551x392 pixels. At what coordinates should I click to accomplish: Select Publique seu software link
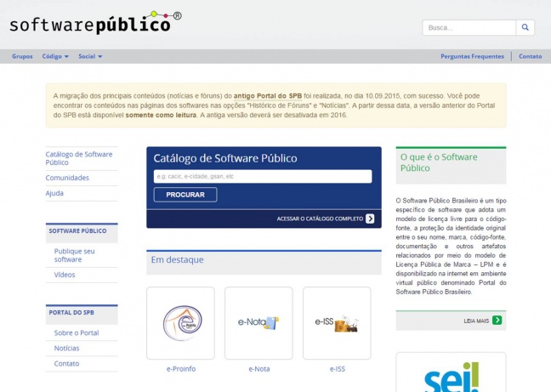click(x=74, y=255)
